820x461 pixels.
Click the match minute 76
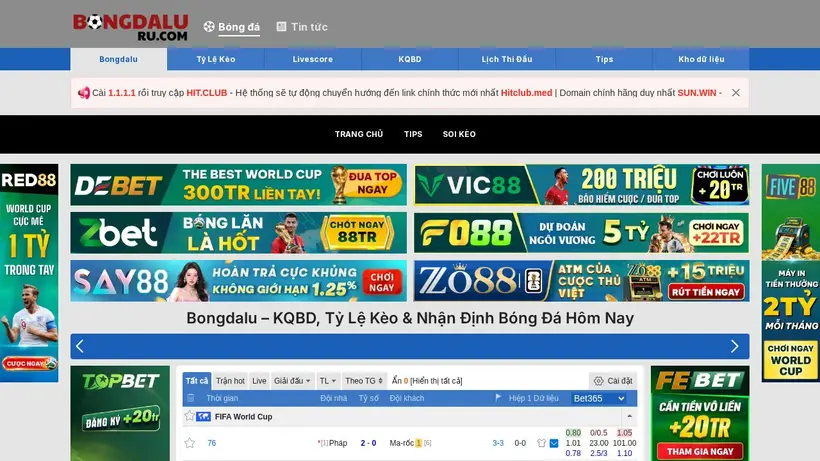click(x=211, y=443)
